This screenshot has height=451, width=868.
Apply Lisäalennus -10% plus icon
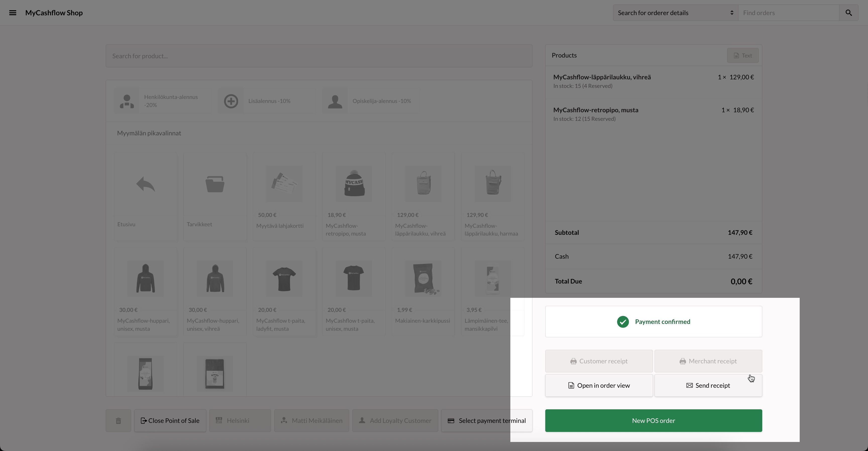click(231, 101)
